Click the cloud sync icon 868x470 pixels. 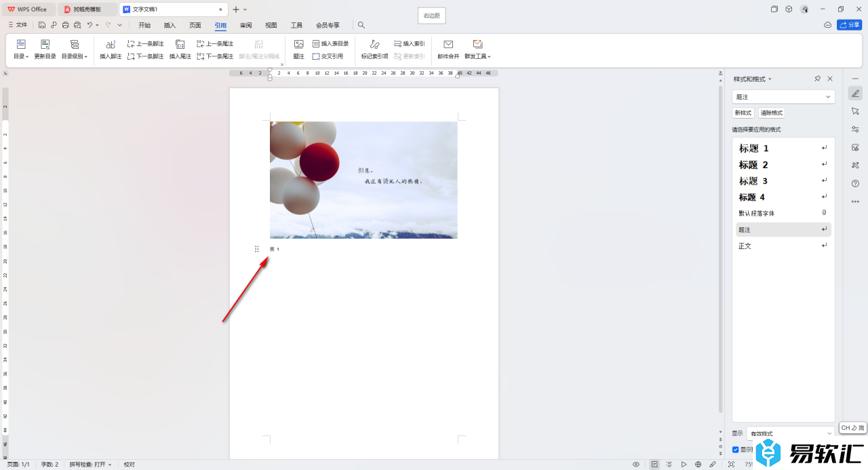827,25
